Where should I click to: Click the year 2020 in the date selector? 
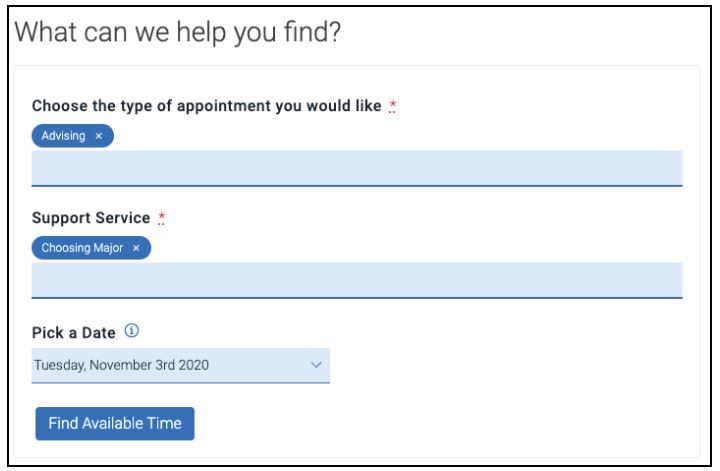193,365
